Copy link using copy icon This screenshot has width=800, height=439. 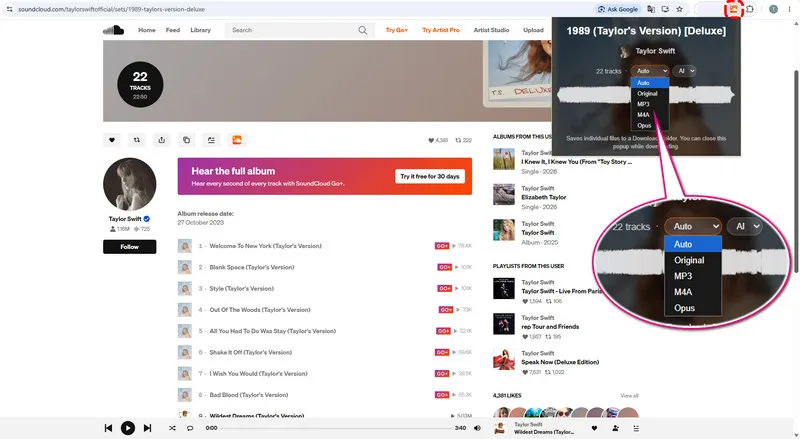[x=186, y=140]
